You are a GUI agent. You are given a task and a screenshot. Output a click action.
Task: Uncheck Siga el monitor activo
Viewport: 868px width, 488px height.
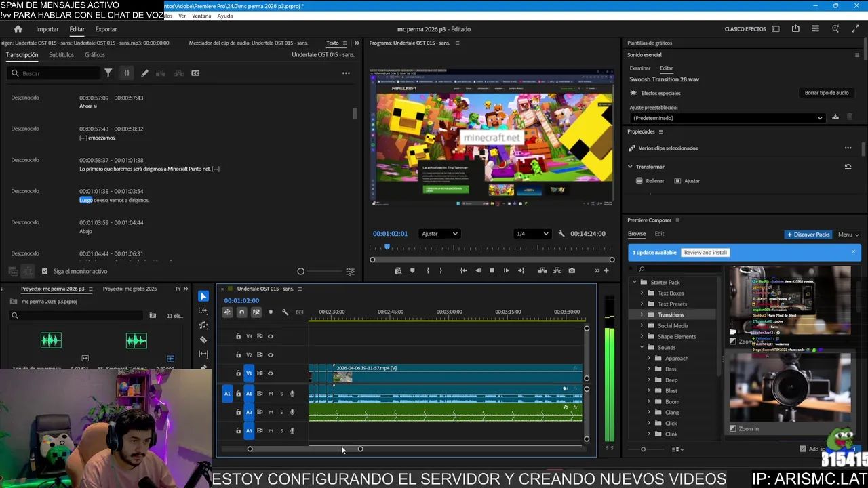(x=45, y=271)
